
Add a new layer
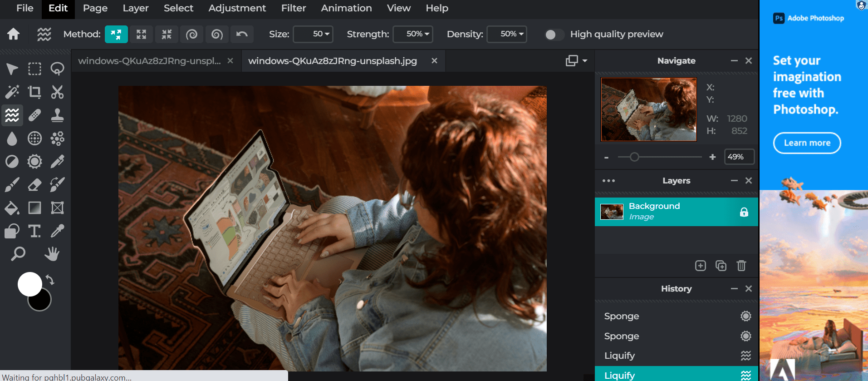coord(701,266)
